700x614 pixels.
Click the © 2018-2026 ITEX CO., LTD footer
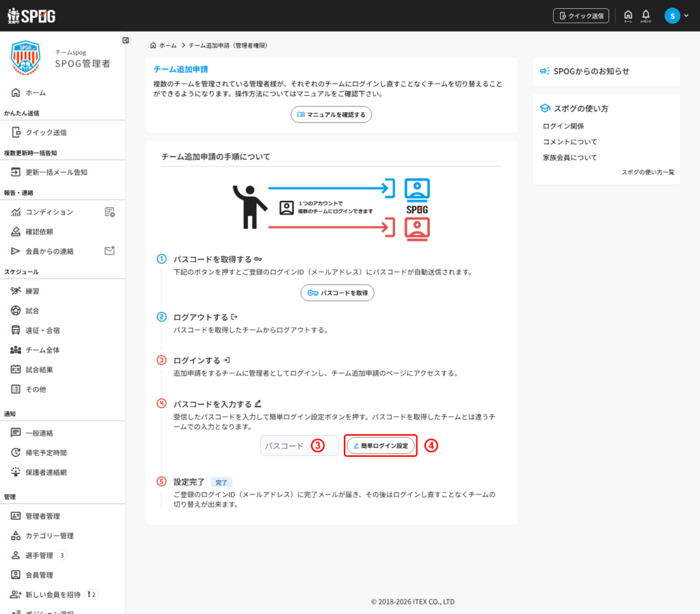point(412,602)
